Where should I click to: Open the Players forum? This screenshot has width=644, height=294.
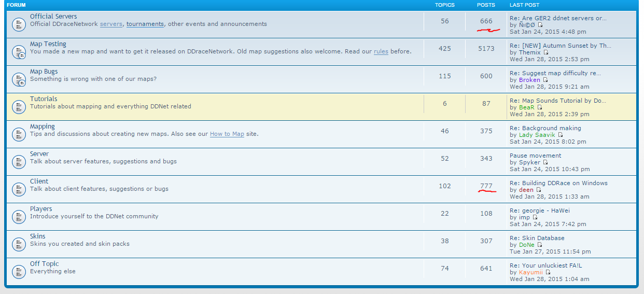(41, 209)
